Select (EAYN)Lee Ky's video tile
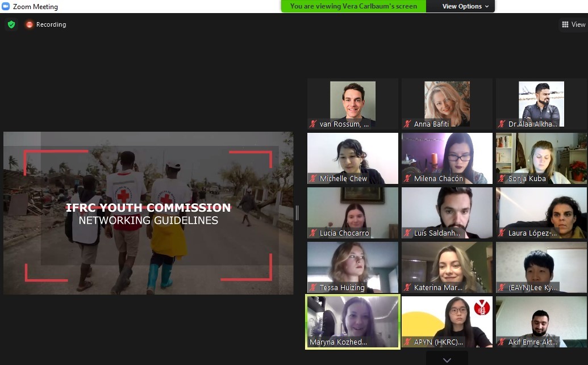Screen dimensions: 588x365 pos(541,267)
